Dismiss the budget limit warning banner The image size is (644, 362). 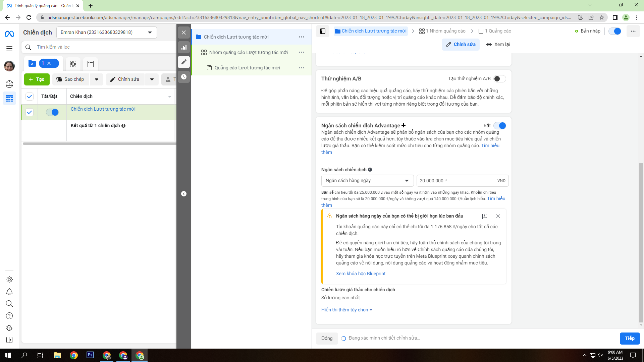pos(498,216)
